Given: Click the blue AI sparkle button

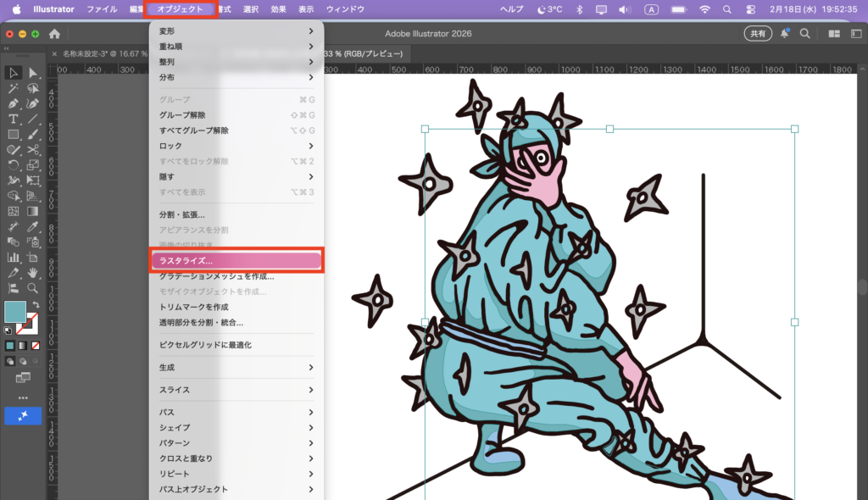Looking at the screenshot, I should pyautogui.click(x=23, y=415).
